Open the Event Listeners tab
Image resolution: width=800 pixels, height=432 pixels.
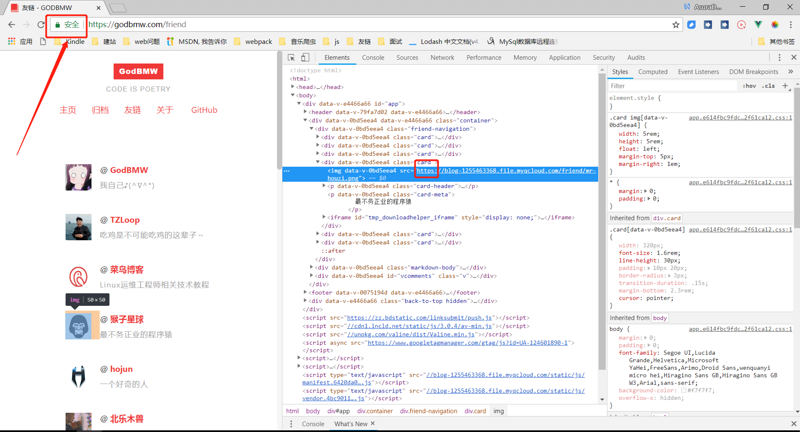coord(698,72)
